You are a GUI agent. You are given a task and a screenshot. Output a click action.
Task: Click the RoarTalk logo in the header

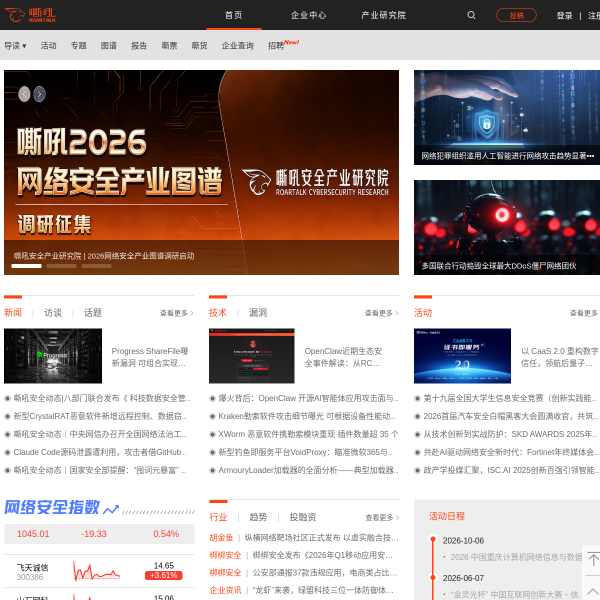tap(30, 15)
